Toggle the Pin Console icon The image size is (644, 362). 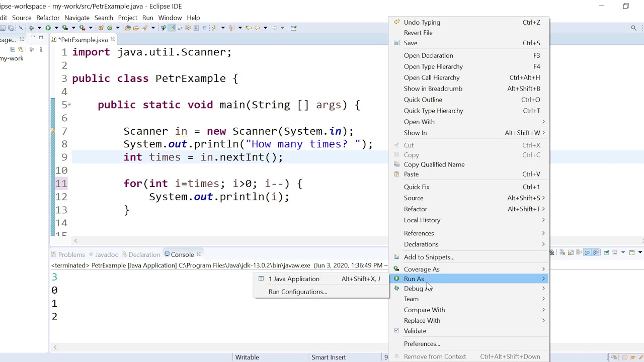pos(607,252)
